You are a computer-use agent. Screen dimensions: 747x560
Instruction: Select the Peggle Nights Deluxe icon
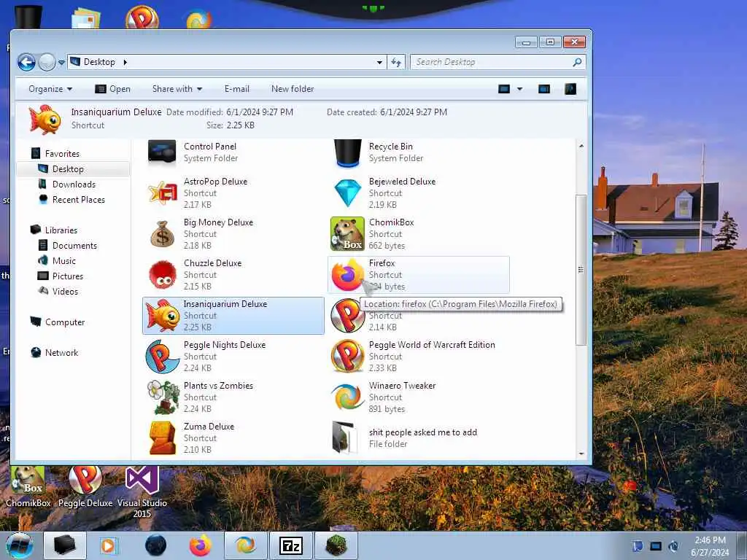pos(162,356)
